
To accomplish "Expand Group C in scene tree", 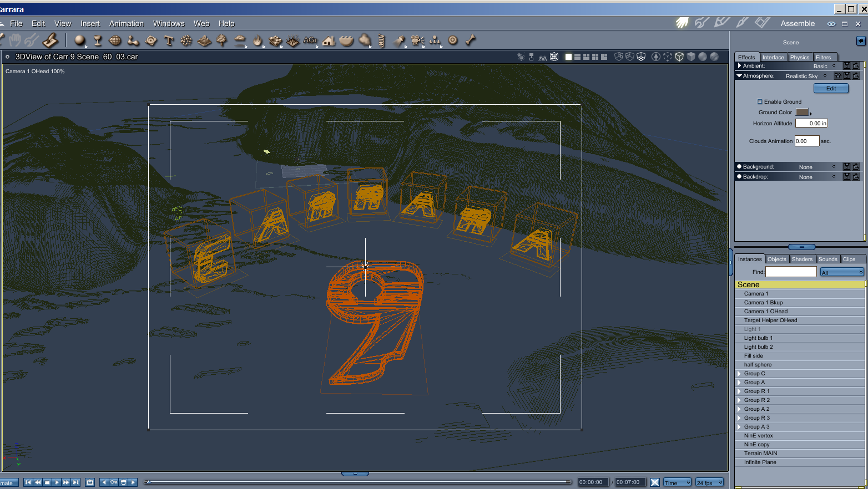I will 739,374.
